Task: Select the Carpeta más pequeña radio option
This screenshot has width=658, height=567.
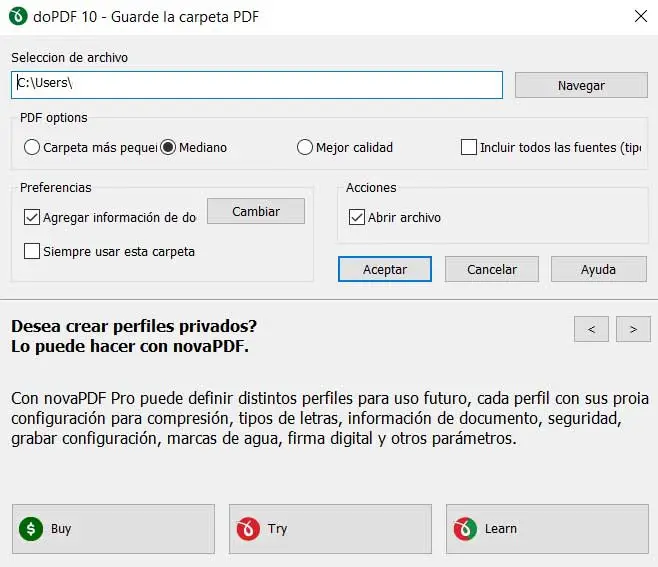Action: (32, 147)
